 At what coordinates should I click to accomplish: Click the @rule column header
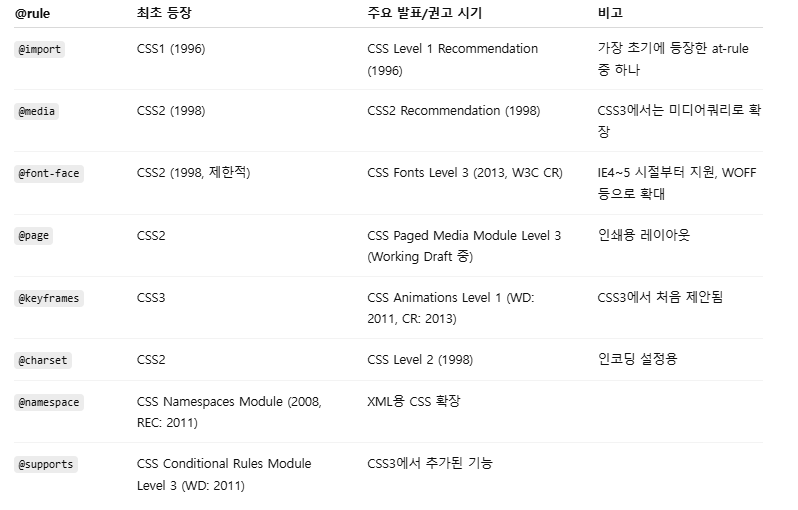[x=33, y=14]
